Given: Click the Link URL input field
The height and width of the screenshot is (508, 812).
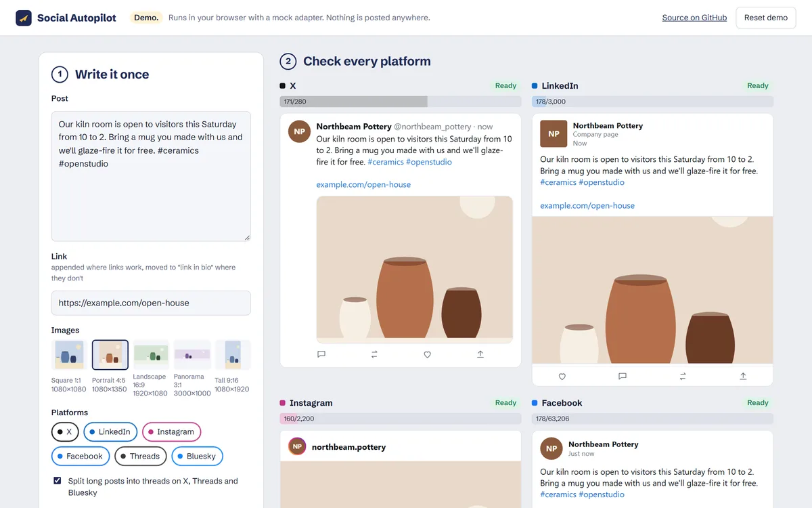Looking at the screenshot, I should (x=151, y=303).
